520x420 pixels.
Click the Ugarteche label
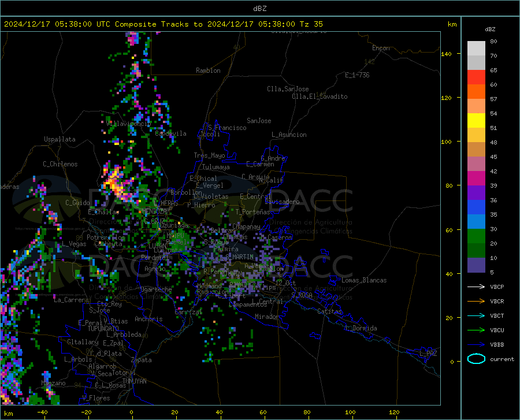[156, 289]
